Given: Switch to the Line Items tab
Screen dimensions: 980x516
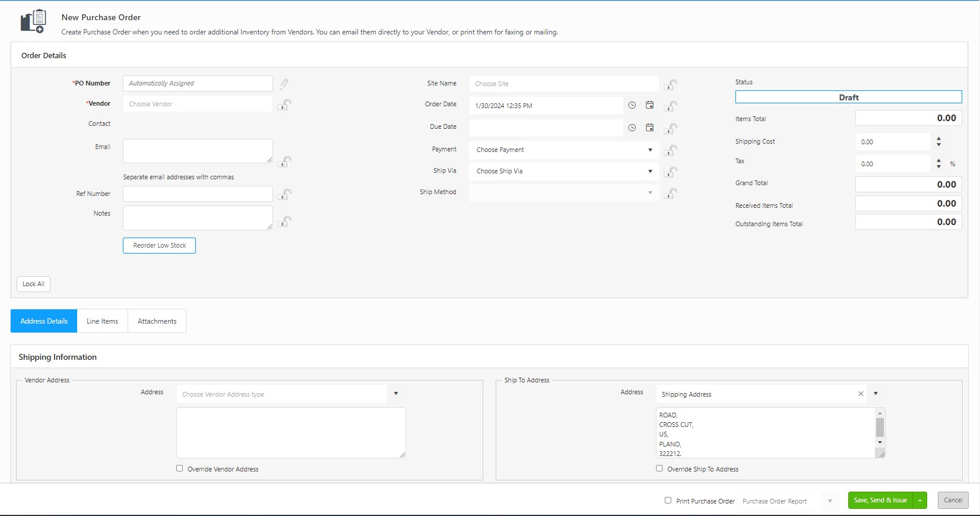Looking at the screenshot, I should pos(102,321).
